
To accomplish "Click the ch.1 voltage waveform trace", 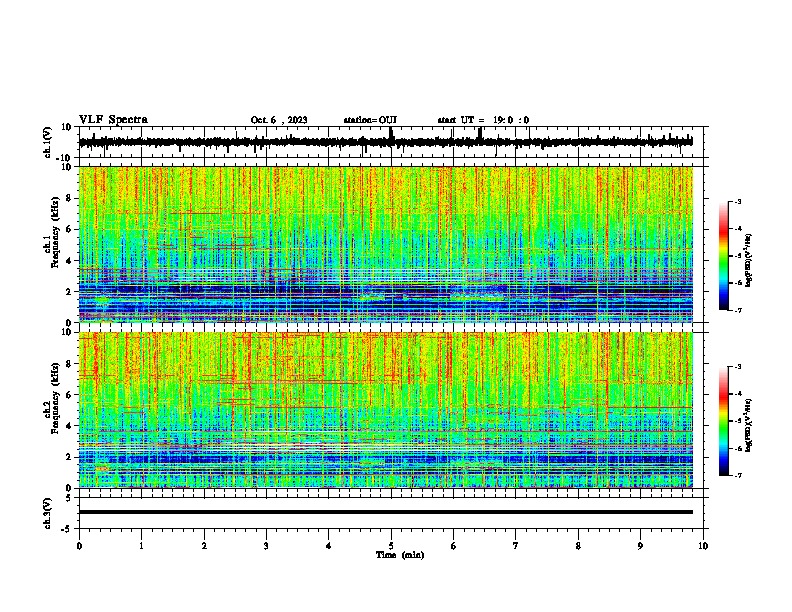I will tap(386, 142).
